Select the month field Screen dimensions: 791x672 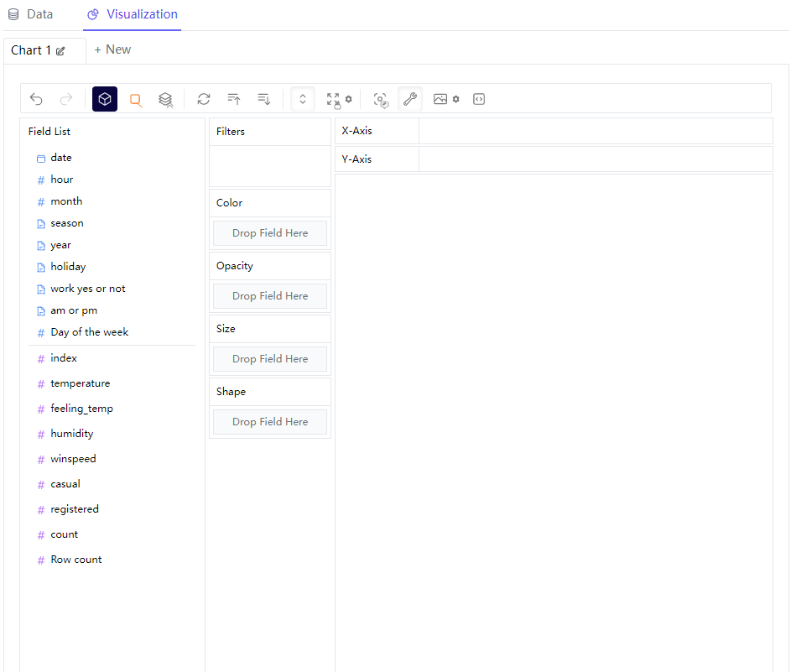tap(66, 201)
